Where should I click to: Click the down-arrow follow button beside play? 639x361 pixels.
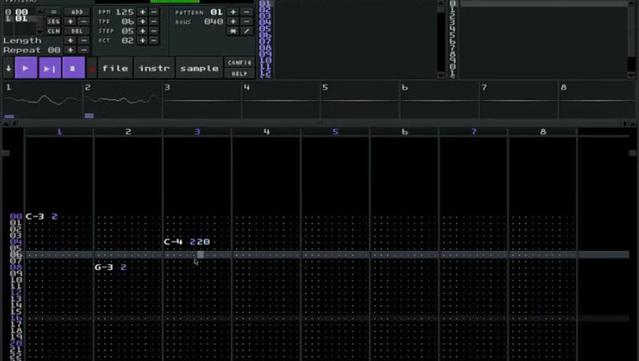pyautogui.click(x=8, y=68)
